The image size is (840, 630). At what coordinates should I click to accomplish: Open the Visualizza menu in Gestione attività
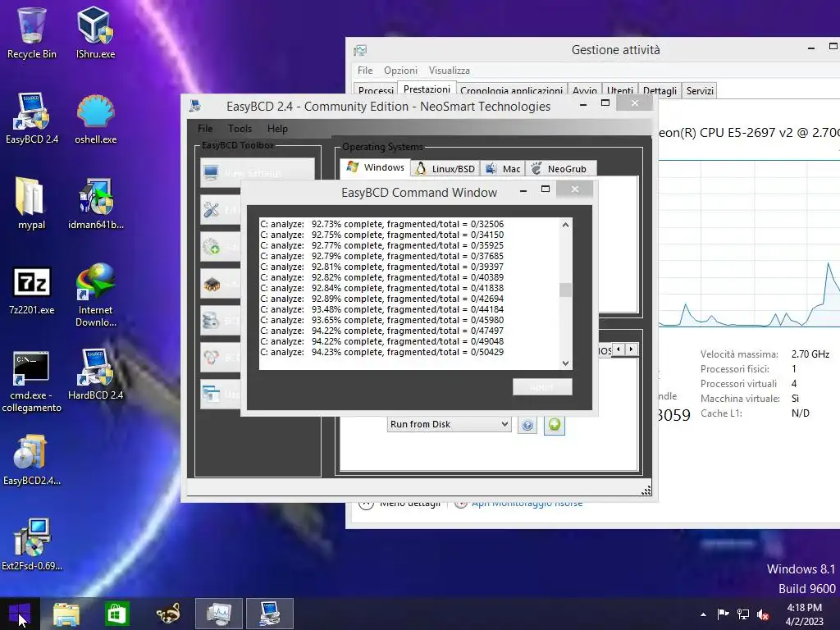(x=449, y=71)
